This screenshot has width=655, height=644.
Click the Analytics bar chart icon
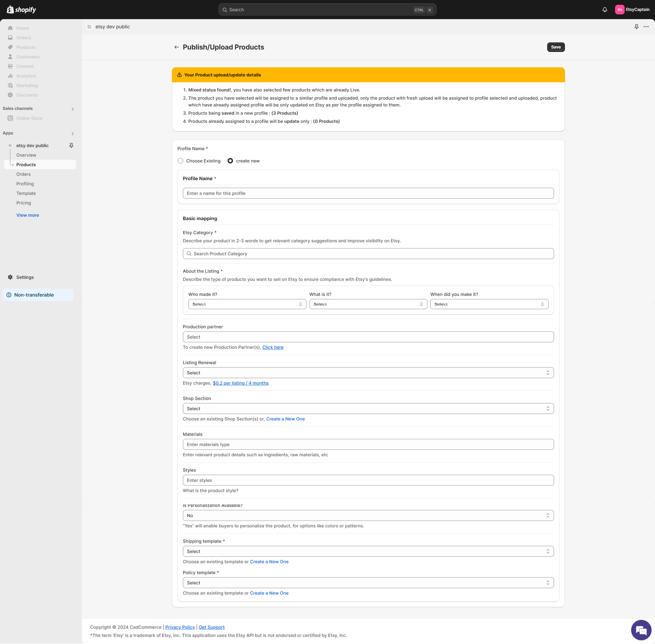click(x=10, y=76)
